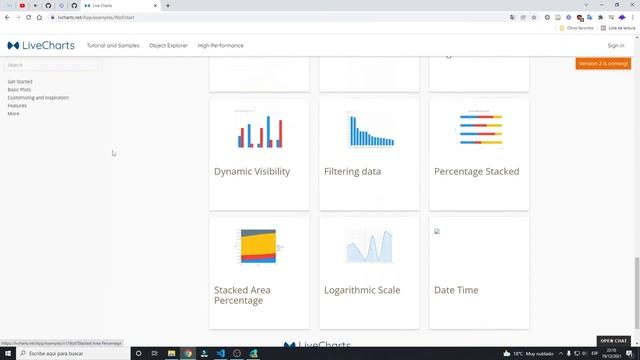Click the Sign in link
This screenshot has width=640, height=360.
click(x=616, y=45)
